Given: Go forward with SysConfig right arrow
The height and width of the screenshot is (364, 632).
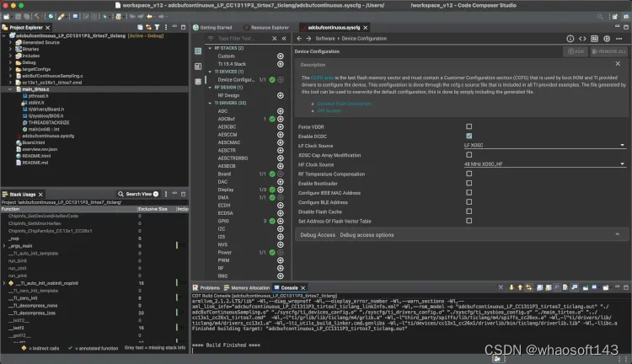Looking at the screenshot, I should pyautogui.click(x=308, y=38).
